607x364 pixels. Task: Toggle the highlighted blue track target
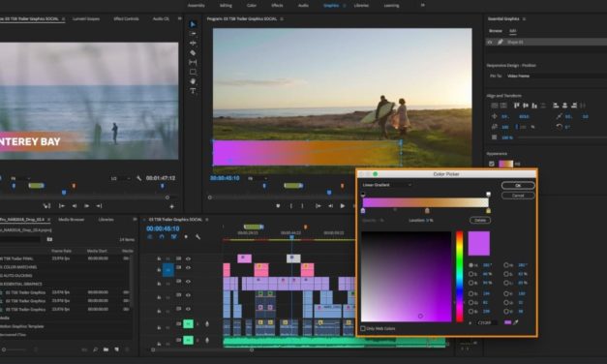point(168,270)
